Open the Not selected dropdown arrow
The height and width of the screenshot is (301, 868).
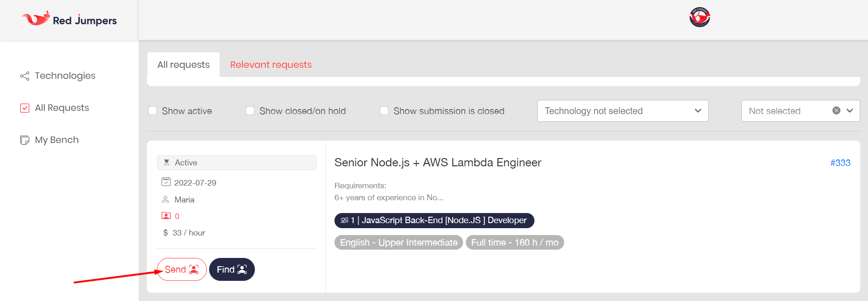tap(850, 111)
